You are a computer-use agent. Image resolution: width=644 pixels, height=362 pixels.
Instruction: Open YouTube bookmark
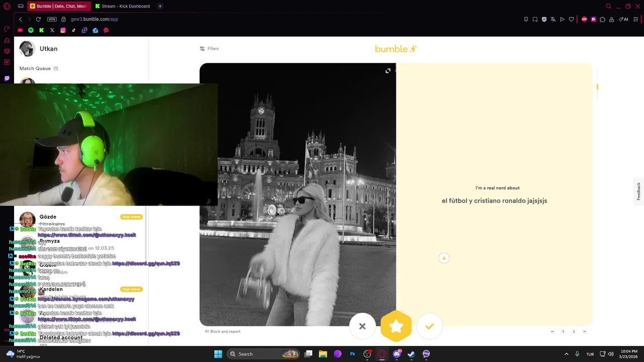(x=20, y=30)
